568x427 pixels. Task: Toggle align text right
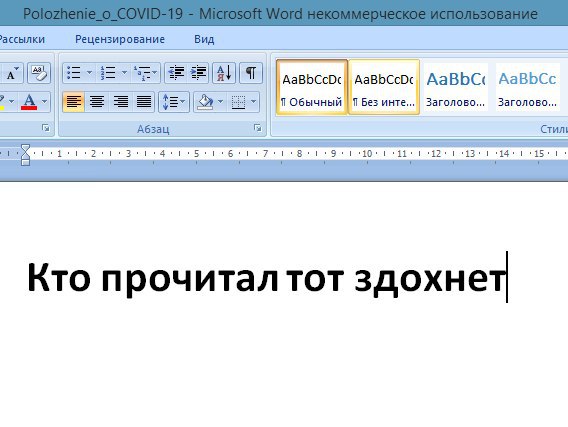tap(120, 102)
